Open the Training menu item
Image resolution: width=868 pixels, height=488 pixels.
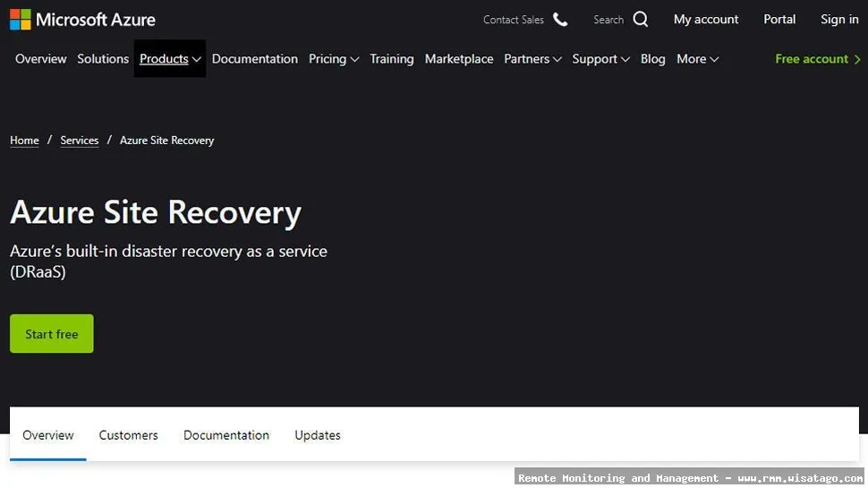coord(392,59)
